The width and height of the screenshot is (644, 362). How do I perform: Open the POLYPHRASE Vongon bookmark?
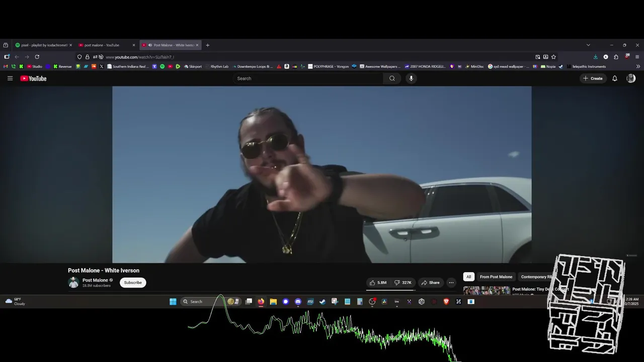pyautogui.click(x=328, y=66)
